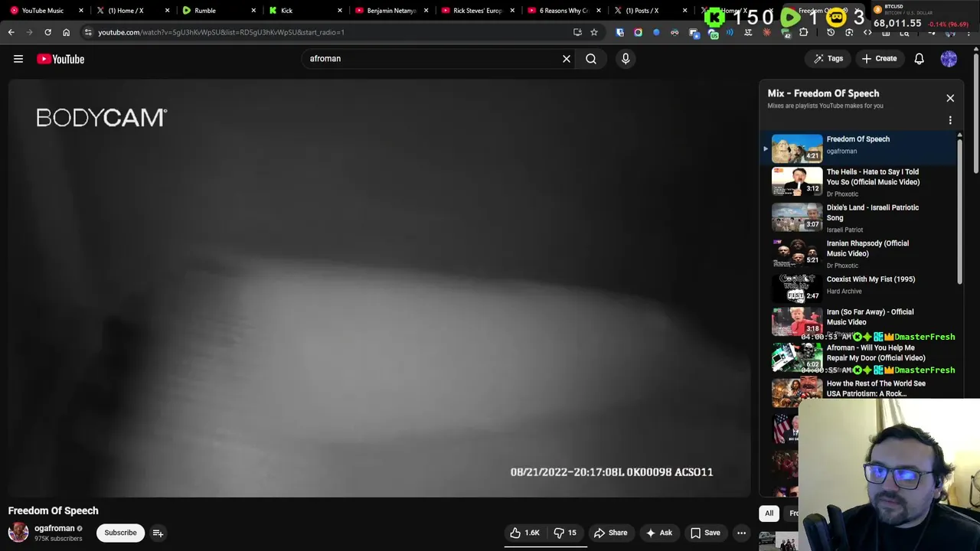Screen dimensions: 980x551
Task: Open the account avatar menu
Action: (949, 59)
